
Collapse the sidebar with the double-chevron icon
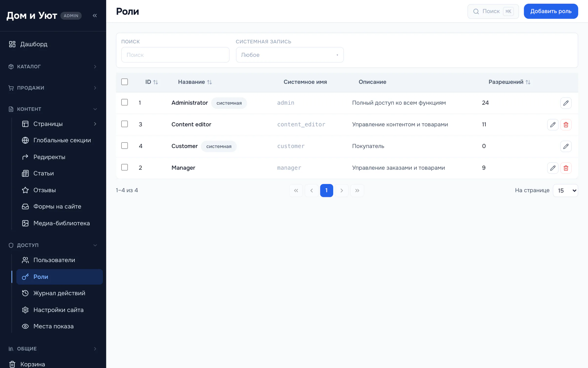click(x=95, y=15)
